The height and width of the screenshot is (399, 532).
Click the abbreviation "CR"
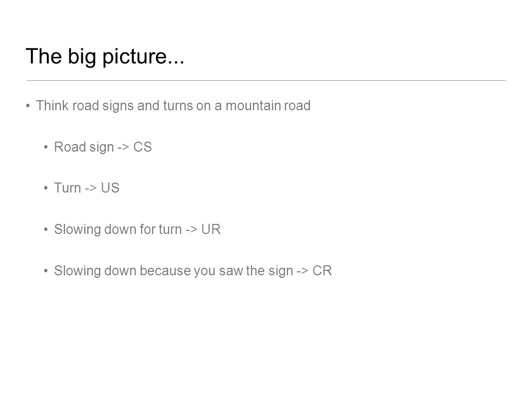pyautogui.click(x=322, y=271)
